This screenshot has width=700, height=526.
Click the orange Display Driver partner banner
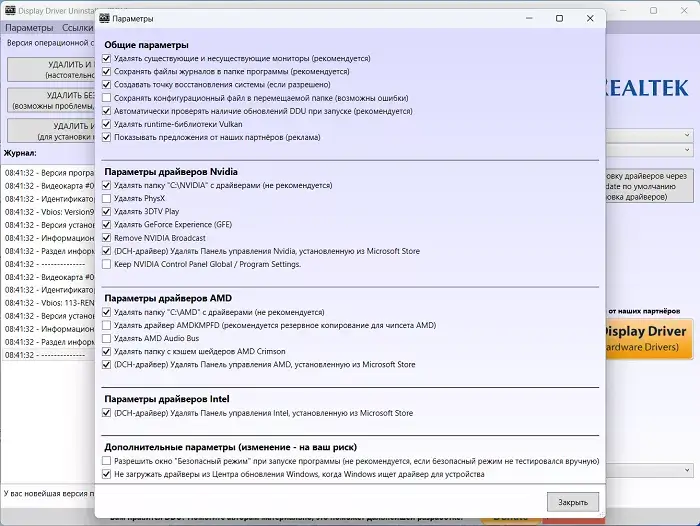tap(646, 338)
